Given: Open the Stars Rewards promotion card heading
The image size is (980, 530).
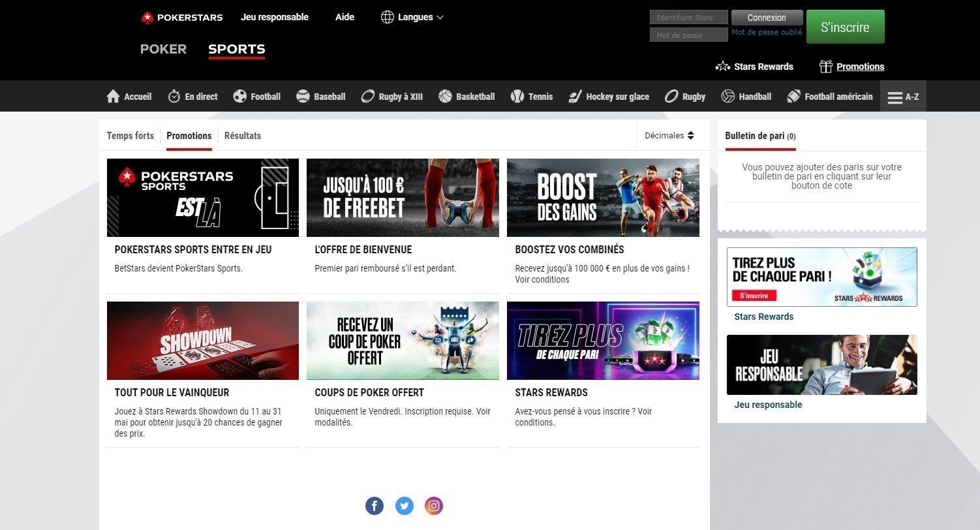Looking at the screenshot, I should point(551,392).
